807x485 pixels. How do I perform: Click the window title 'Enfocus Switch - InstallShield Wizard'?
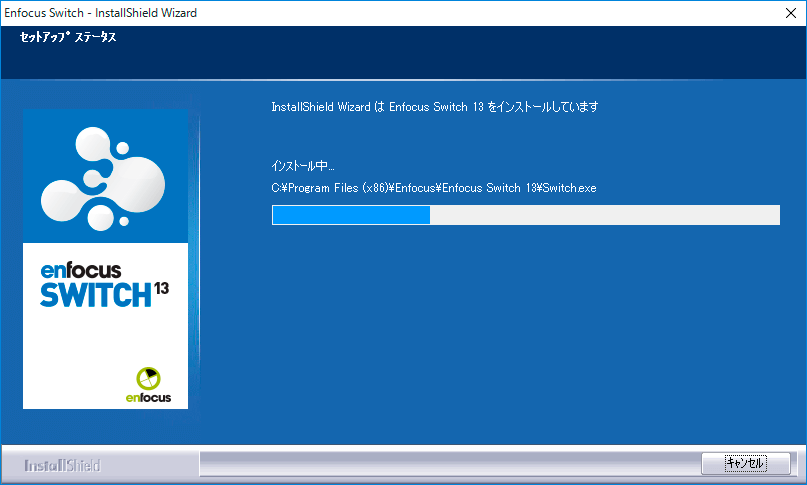(x=100, y=13)
